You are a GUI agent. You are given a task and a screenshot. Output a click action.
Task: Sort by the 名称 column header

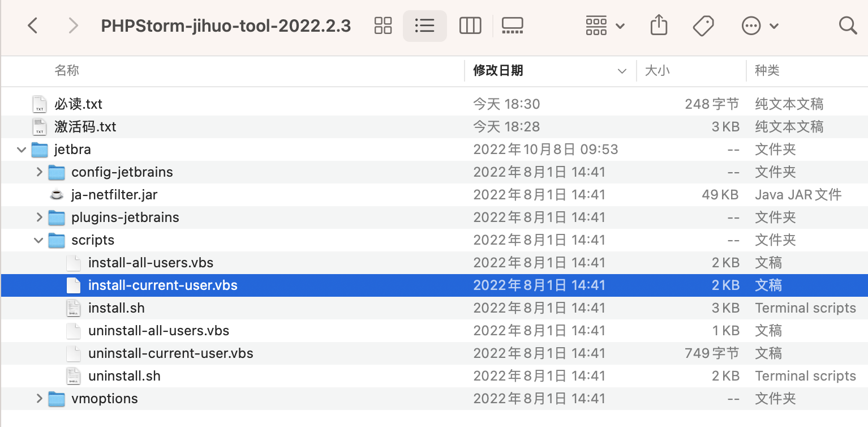67,70
